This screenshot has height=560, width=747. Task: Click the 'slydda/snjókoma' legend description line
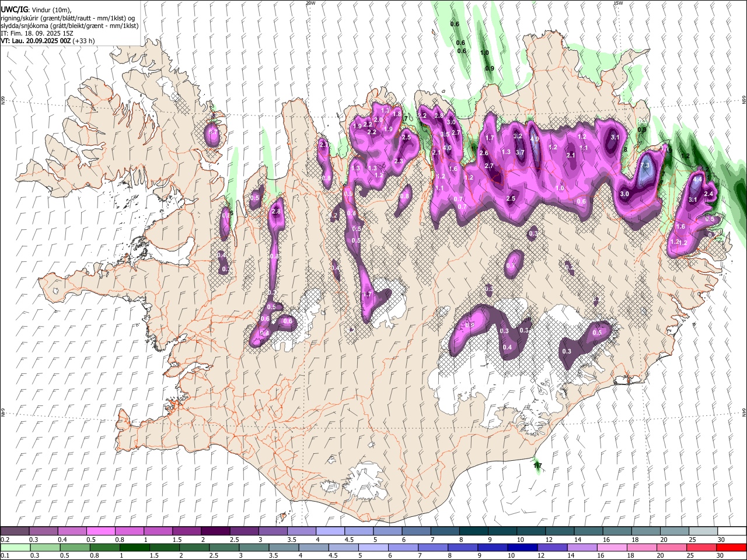coord(69,26)
